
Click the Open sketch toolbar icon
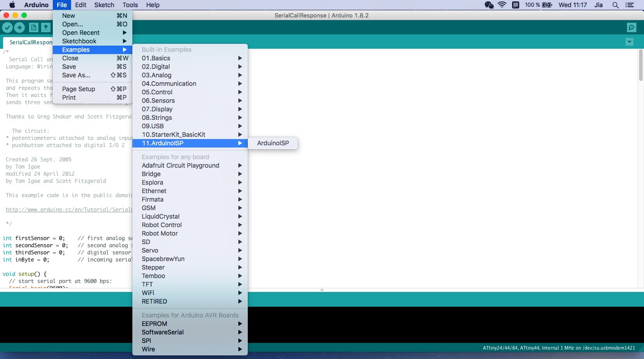coord(46,28)
